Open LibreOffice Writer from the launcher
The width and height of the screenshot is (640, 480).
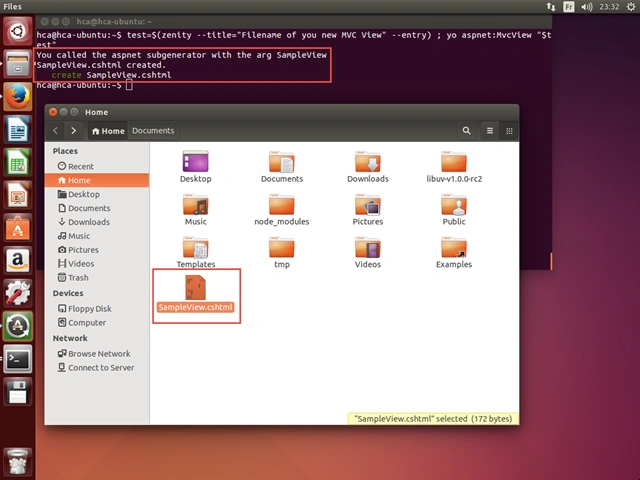pyautogui.click(x=18, y=130)
